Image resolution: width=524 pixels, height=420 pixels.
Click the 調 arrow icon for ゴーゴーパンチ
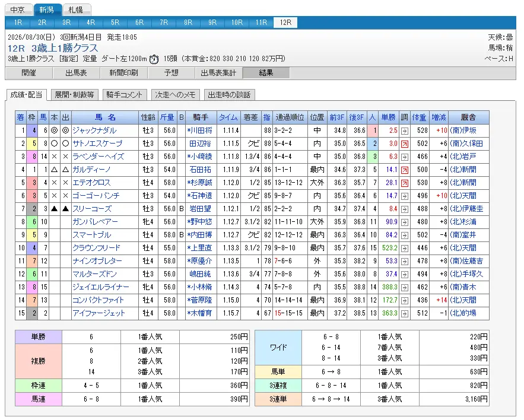[404, 196]
